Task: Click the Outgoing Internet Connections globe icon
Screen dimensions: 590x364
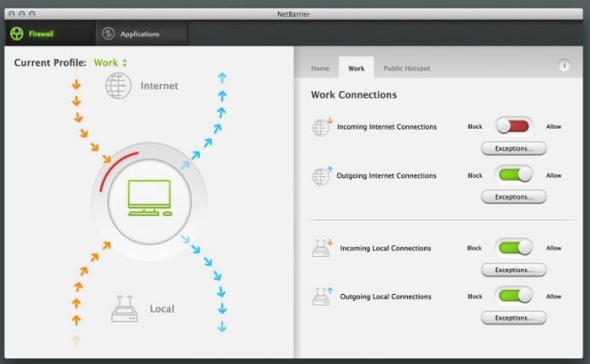Action: click(322, 175)
